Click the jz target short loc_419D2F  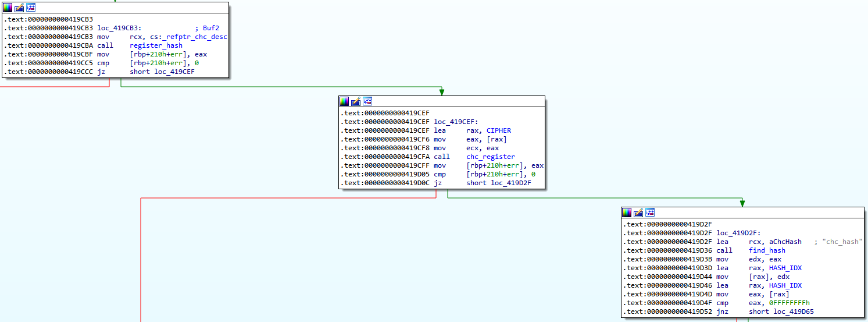[499, 183]
